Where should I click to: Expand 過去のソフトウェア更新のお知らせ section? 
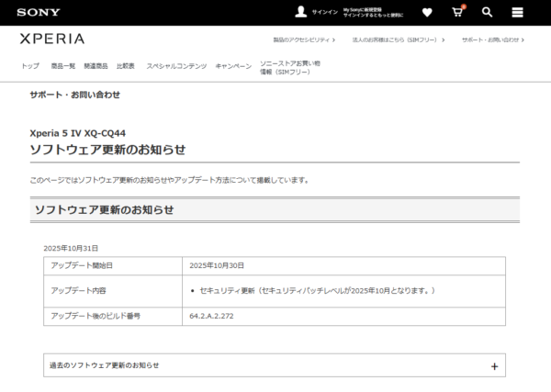tap(275, 365)
